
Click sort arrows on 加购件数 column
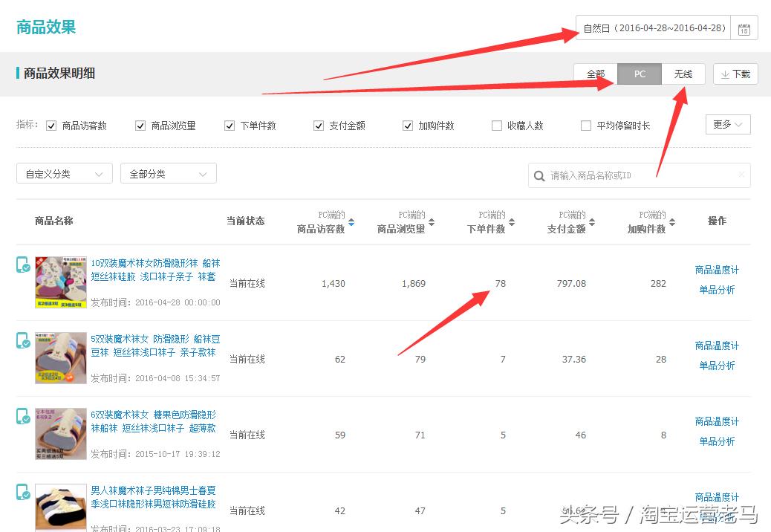click(x=671, y=222)
